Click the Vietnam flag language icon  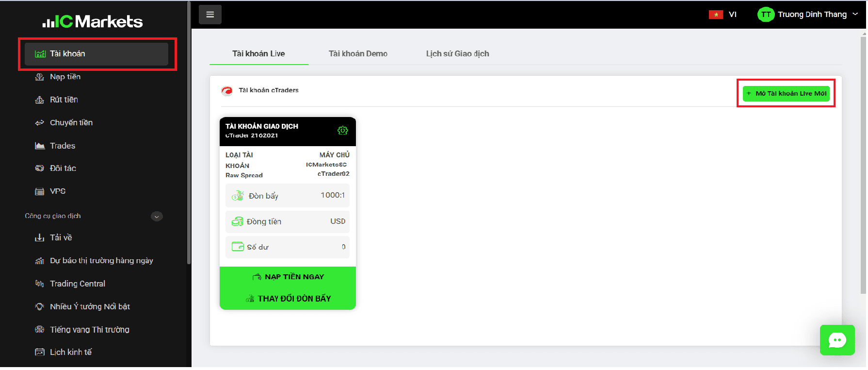pyautogui.click(x=716, y=15)
